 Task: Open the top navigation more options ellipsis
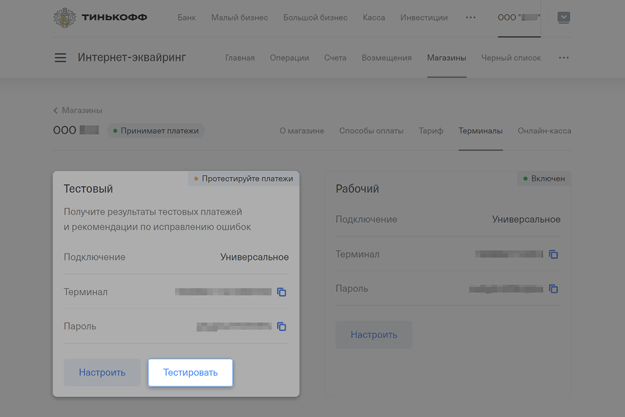coord(471,17)
